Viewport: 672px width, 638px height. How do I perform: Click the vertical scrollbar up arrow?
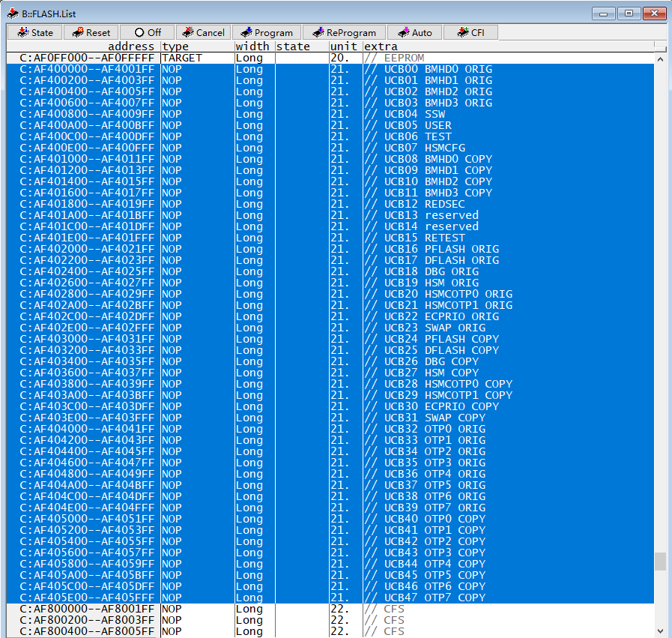(x=661, y=59)
